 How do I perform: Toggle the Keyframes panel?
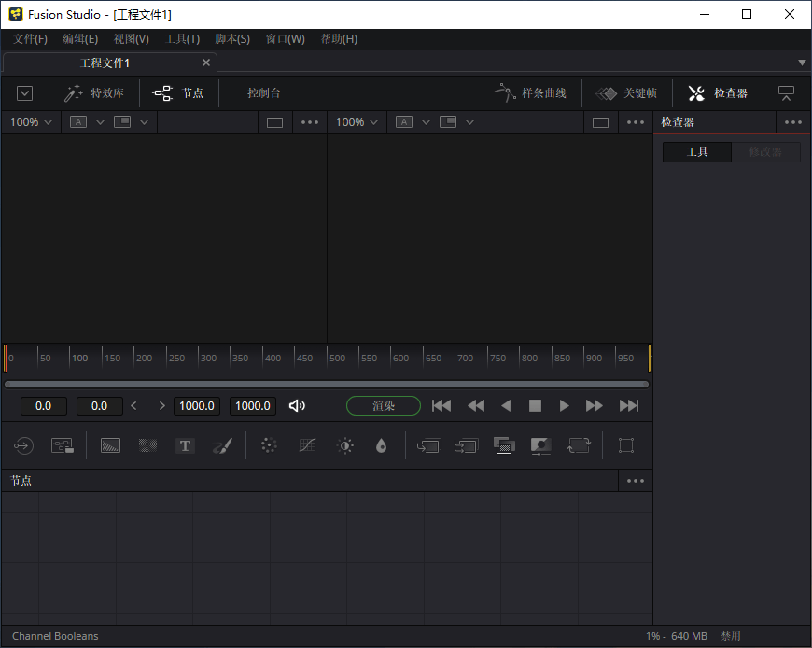(x=626, y=93)
